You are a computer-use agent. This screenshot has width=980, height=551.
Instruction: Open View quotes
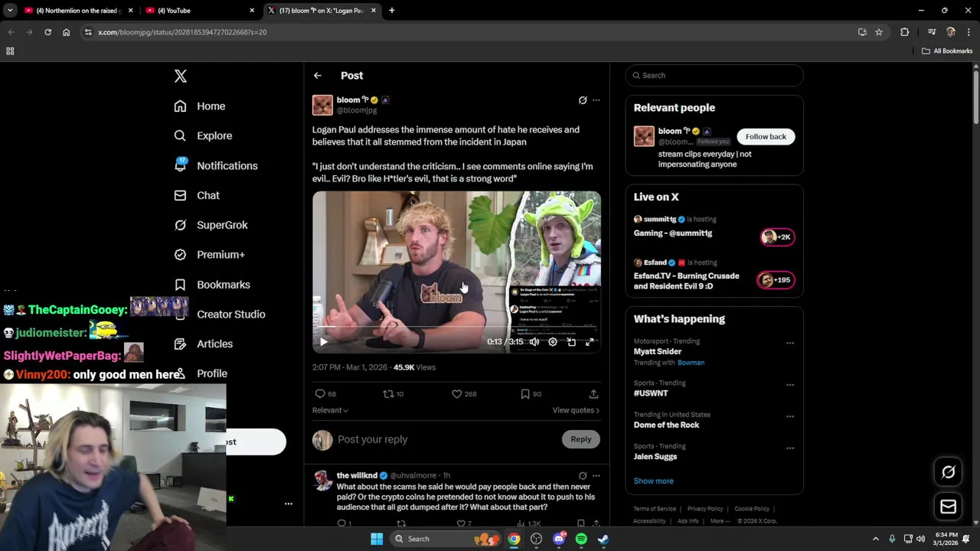tap(576, 410)
